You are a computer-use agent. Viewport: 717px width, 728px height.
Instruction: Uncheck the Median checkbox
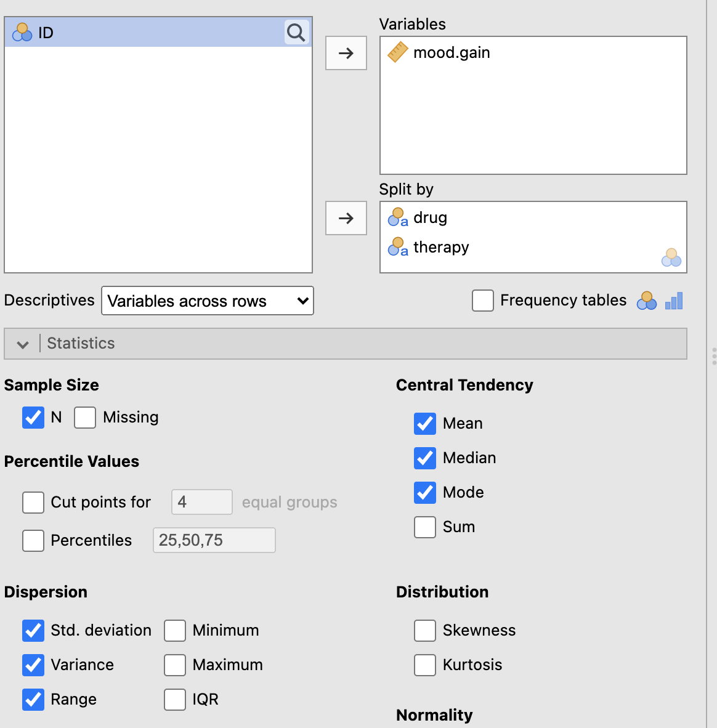coord(425,458)
